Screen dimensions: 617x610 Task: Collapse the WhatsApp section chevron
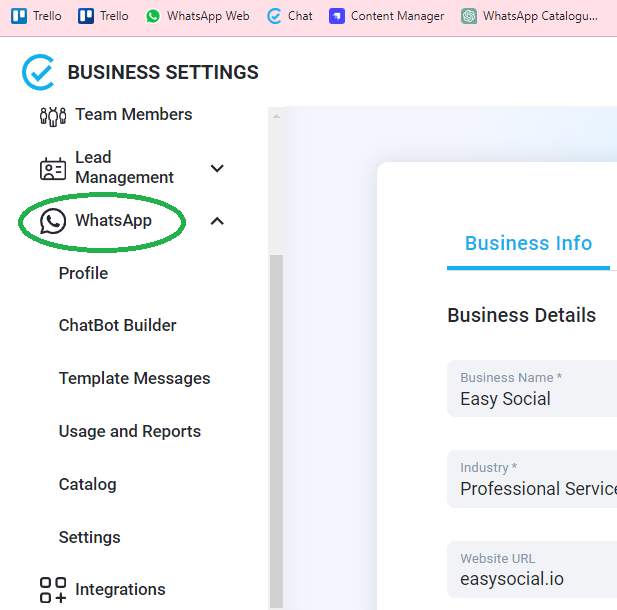point(217,221)
